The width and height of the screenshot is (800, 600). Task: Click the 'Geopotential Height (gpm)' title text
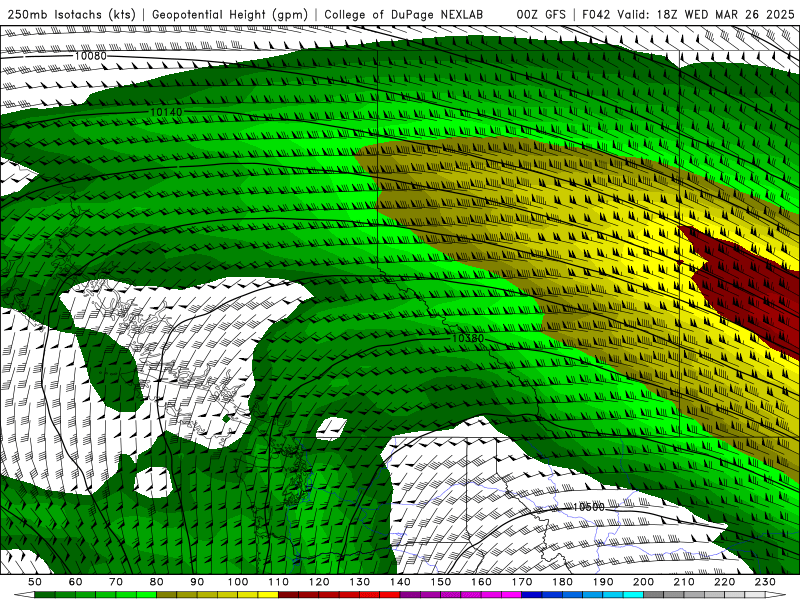click(x=230, y=14)
